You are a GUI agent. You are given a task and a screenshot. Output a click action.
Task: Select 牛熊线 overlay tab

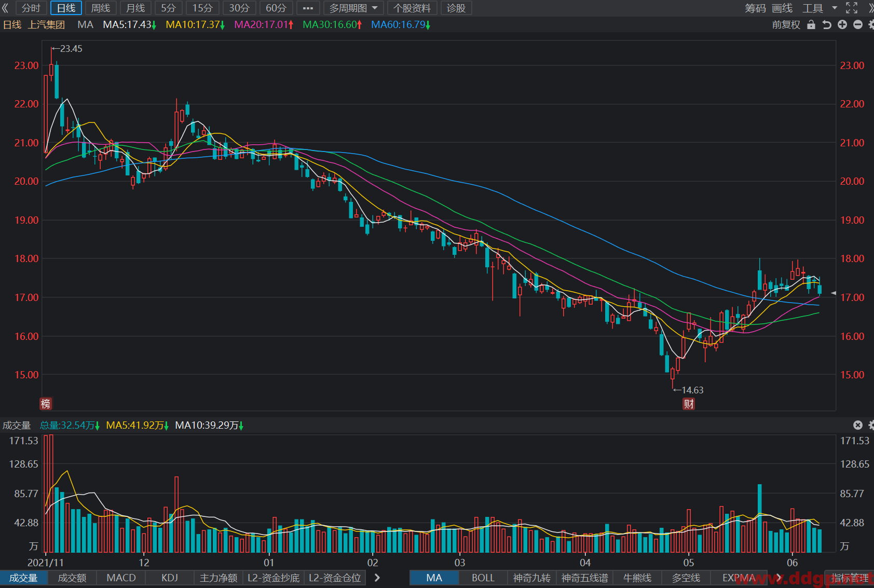pyautogui.click(x=637, y=578)
